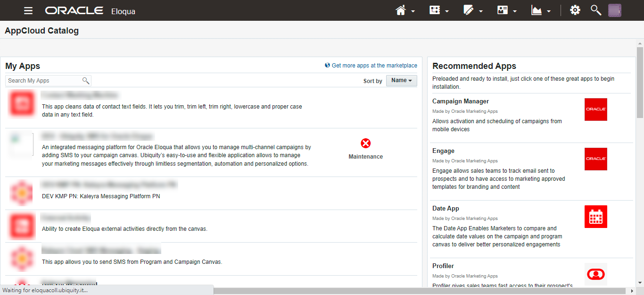This screenshot has width=644, height=295.
Task: Click the Engage Oracle logo
Action: (596, 159)
